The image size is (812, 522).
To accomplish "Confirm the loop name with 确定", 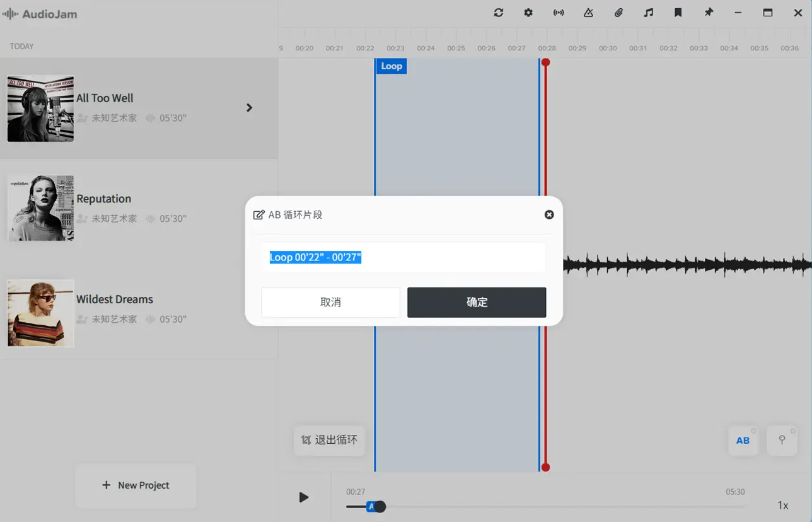I will coord(477,302).
